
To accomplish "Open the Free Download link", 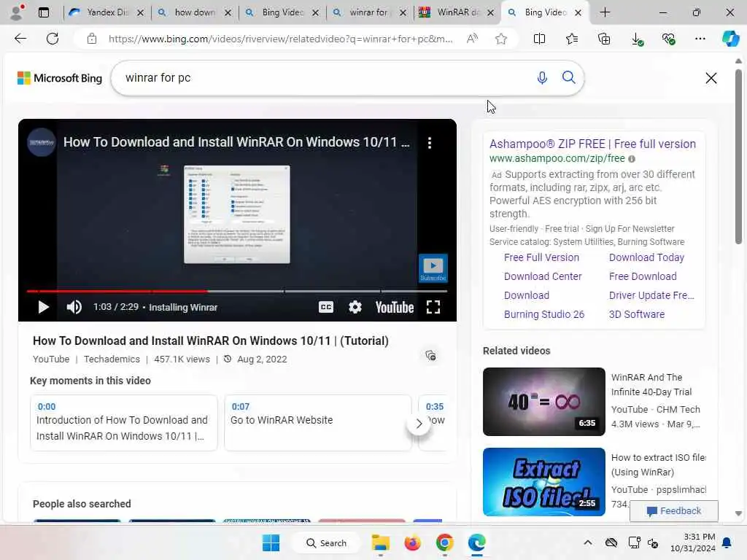I will 643,276.
